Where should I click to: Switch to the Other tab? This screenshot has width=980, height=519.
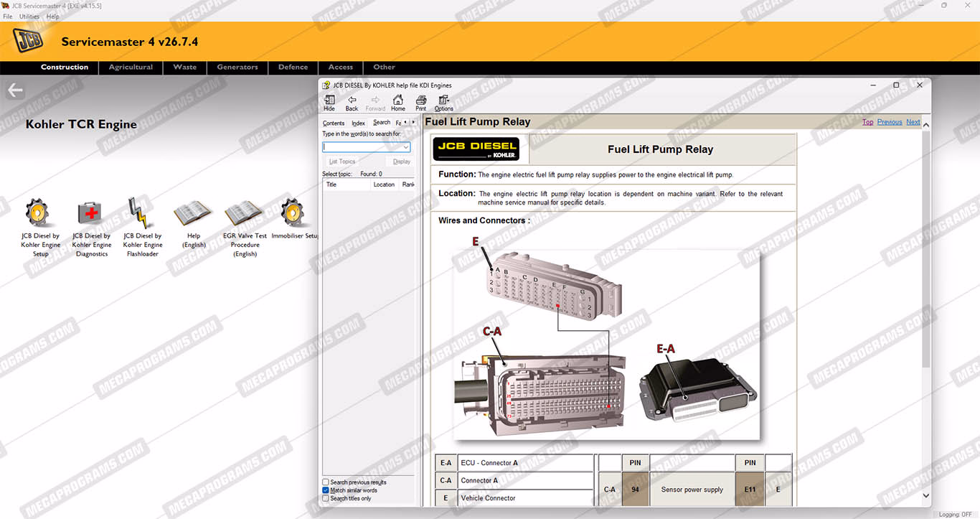tap(385, 67)
